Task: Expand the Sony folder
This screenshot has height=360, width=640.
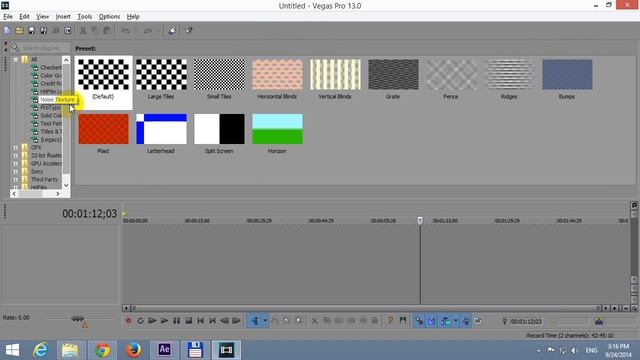Action: [x=16, y=172]
